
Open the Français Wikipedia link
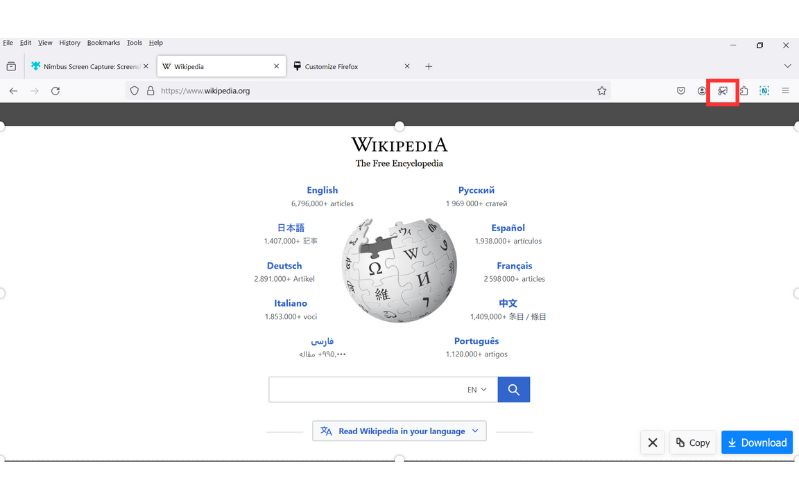tap(514, 266)
